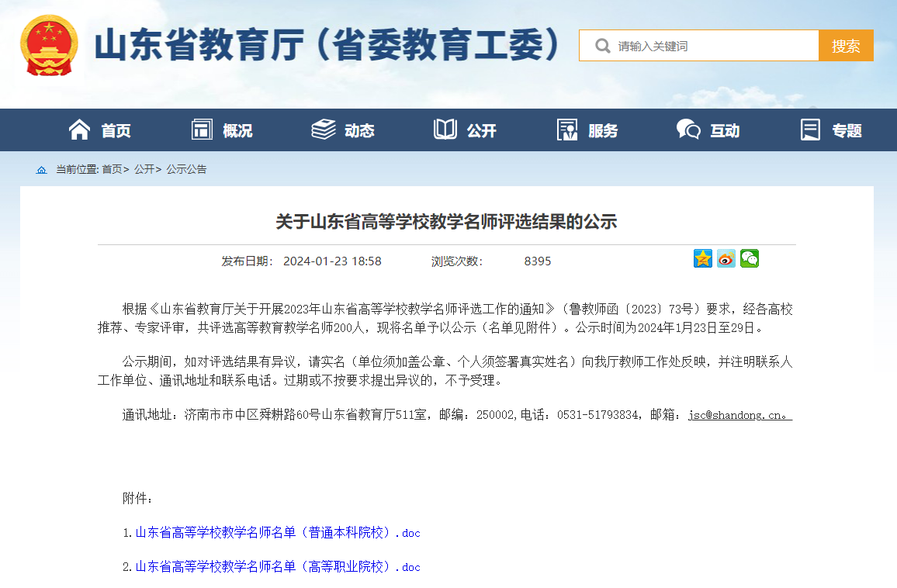The width and height of the screenshot is (897, 588).
Task: Click the national emblem logo
Action: click(x=49, y=45)
